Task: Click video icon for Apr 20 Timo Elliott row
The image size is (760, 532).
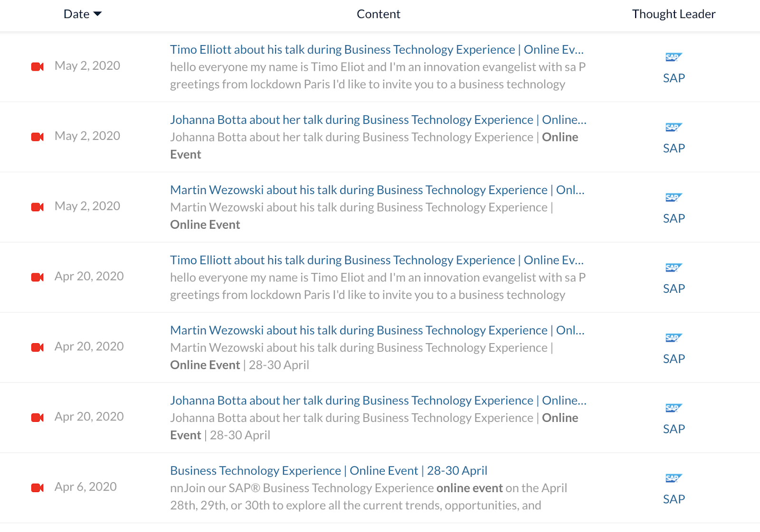Action: pos(38,277)
